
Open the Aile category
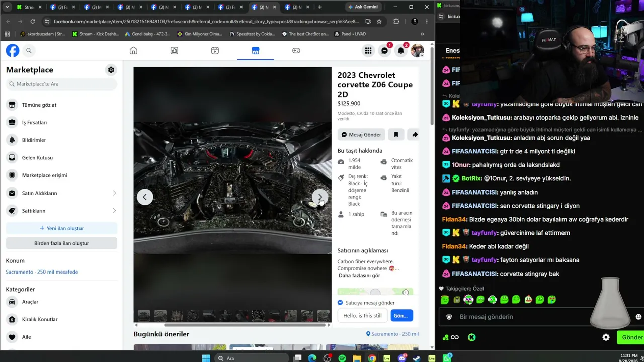(x=61, y=337)
